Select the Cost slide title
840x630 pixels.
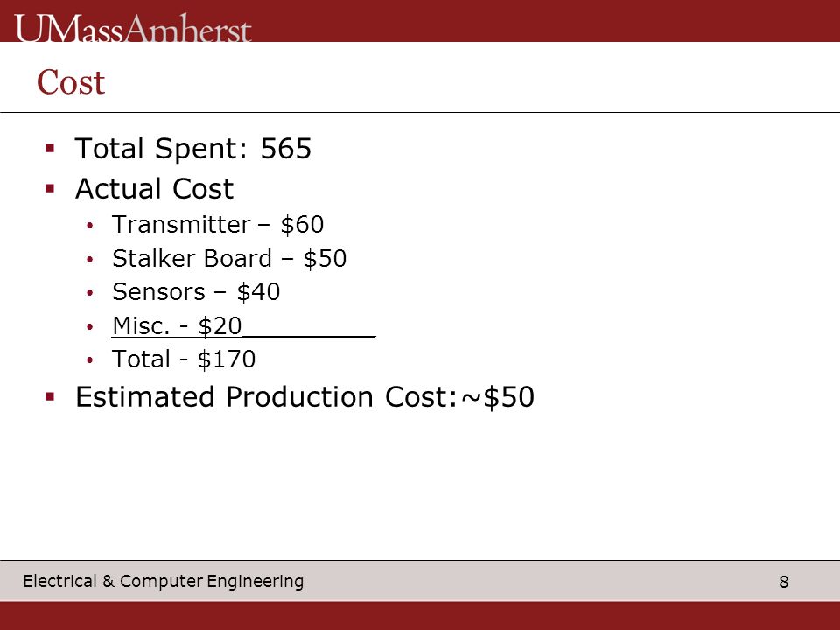coord(71,82)
